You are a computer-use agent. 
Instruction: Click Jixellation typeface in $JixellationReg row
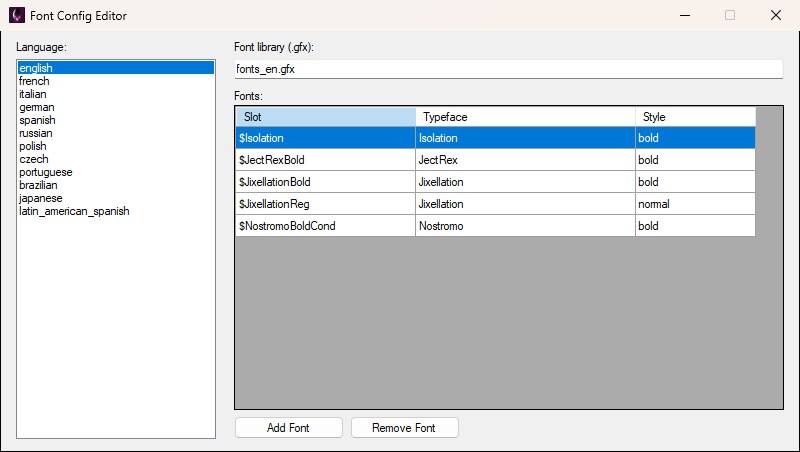click(x=526, y=204)
